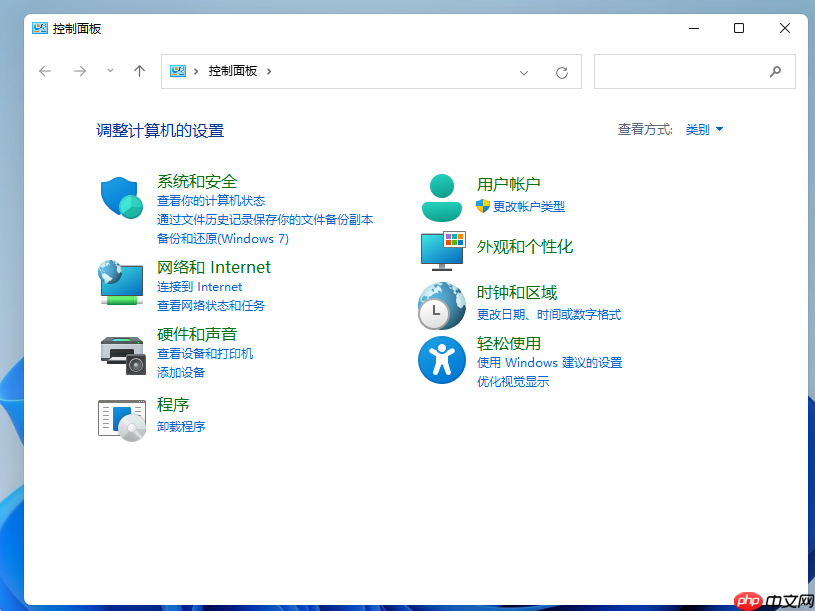Open the 轻松使用 heading
This screenshot has height=611, width=815.
click(x=509, y=343)
